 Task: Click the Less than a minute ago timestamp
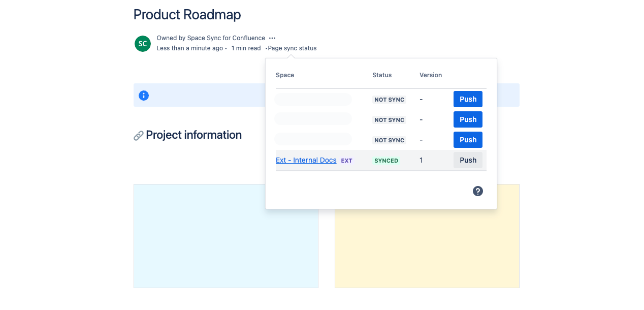(189, 48)
